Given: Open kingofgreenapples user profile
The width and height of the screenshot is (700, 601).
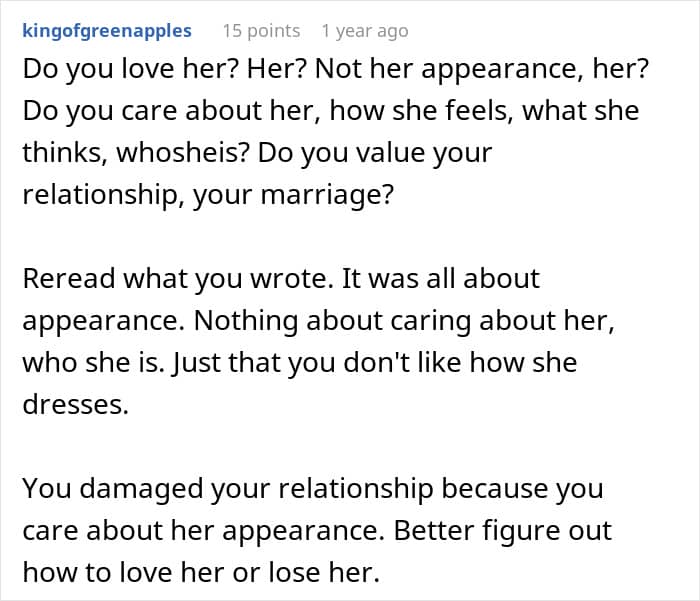Looking at the screenshot, I should pos(107,31).
